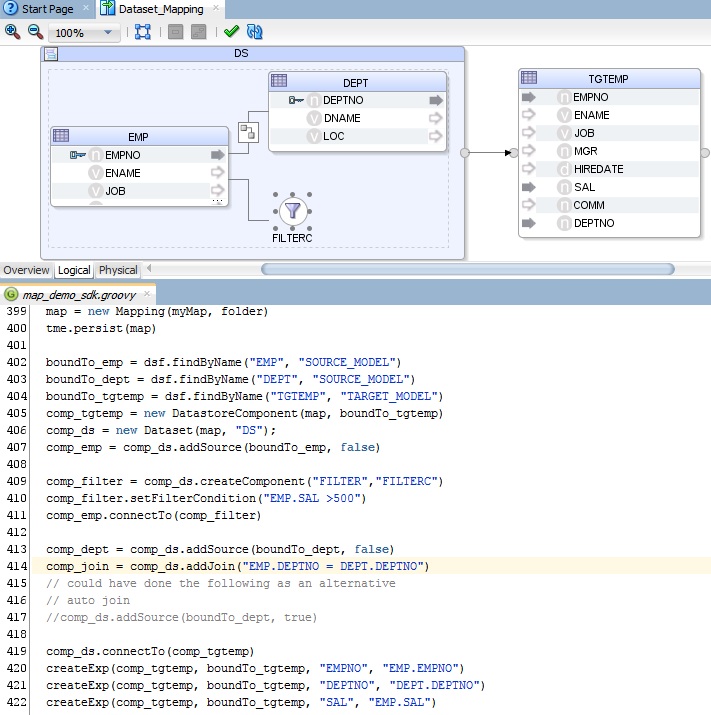Open the 100% zoom level dropdown
Screen dimensions: 711x715
coord(109,33)
